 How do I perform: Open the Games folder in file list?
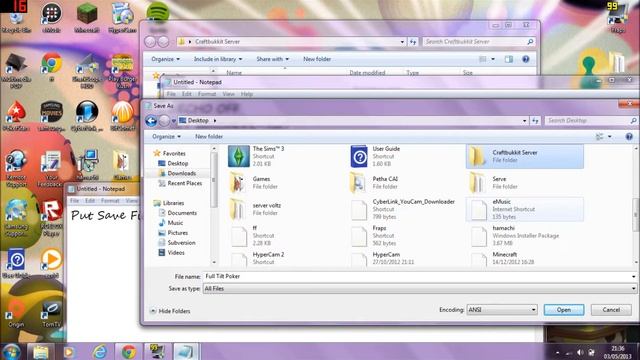point(253,183)
